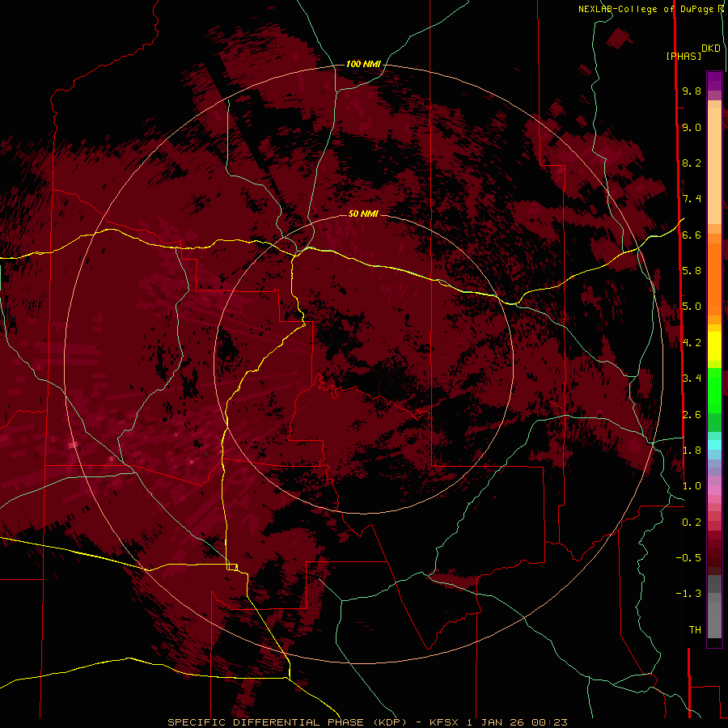This screenshot has height=728, width=728.
Task: Select the 9.0 value on the color scale
Action: 692,127
